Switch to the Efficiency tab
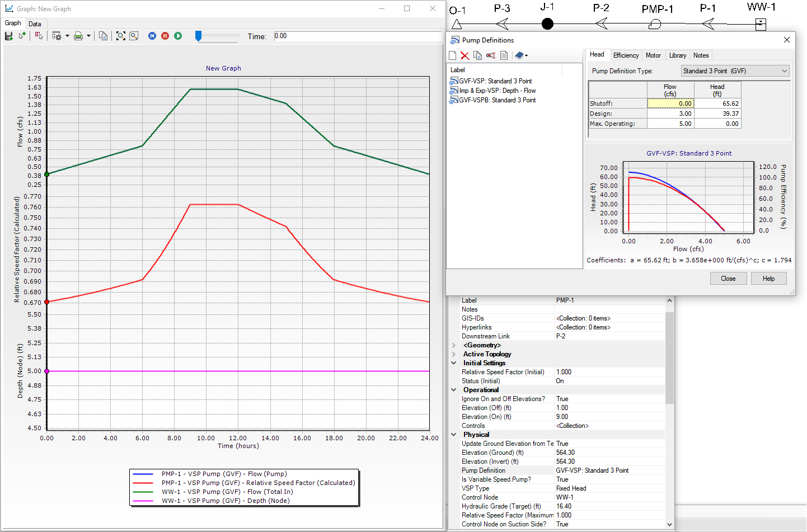Viewport: 807px width, 532px height. point(626,55)
